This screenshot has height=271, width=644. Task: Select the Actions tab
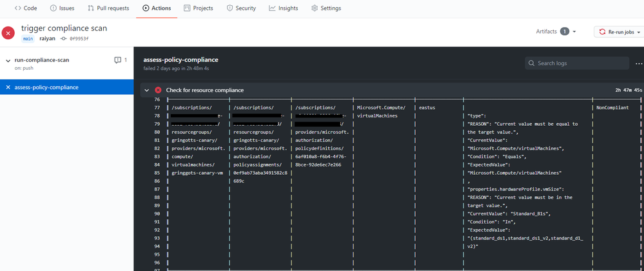[x=157, y=8]
